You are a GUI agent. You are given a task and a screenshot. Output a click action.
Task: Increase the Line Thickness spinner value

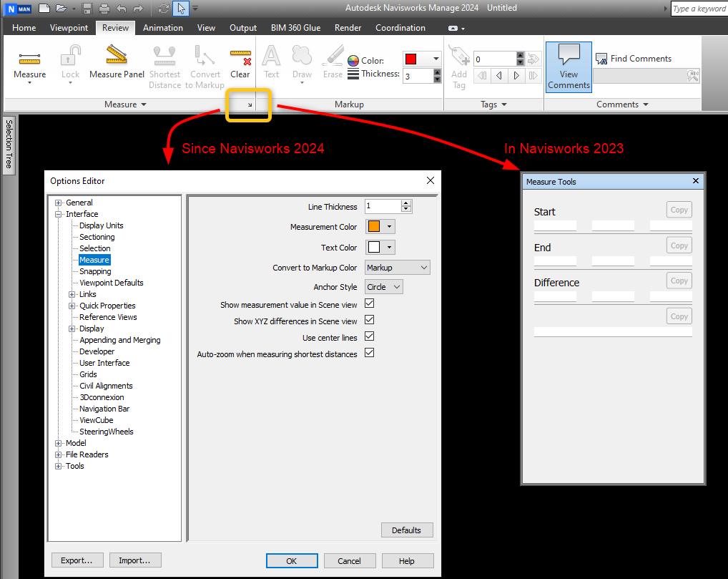(406, 203)
